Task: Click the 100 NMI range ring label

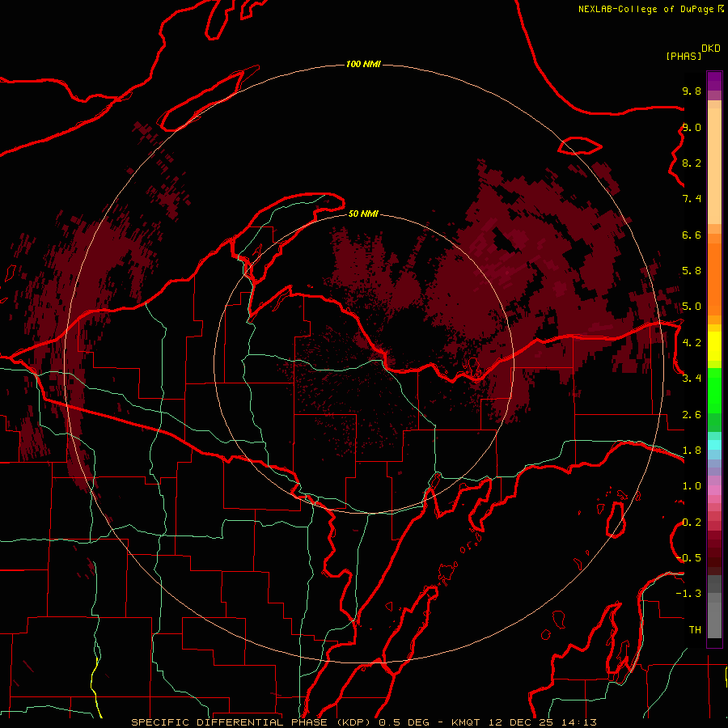Action: coord(363,64)
